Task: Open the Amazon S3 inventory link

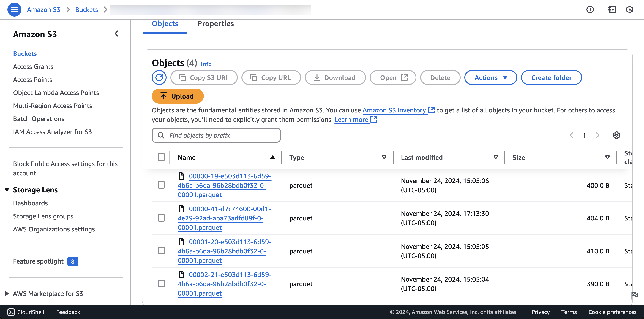Action: coord(394,110)
